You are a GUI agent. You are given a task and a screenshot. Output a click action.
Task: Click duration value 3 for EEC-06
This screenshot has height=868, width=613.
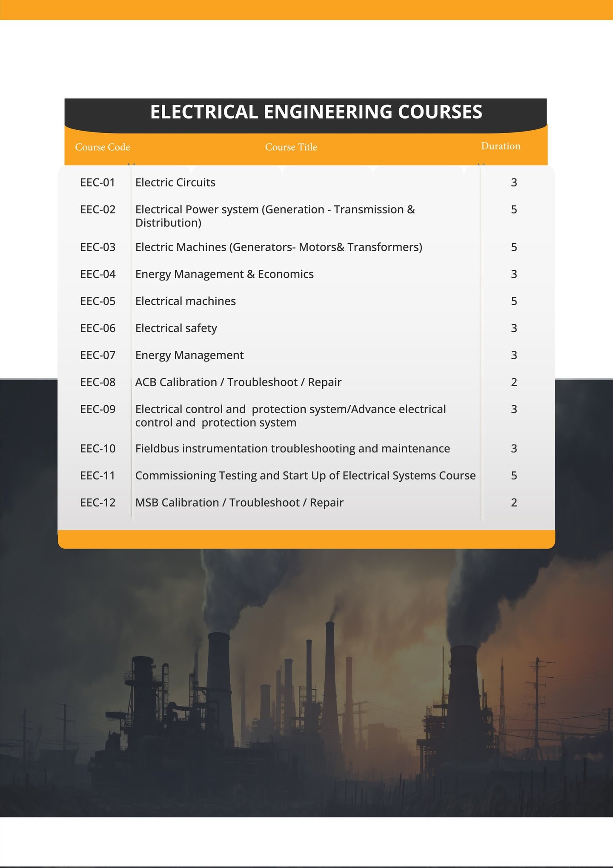[514, 328]
